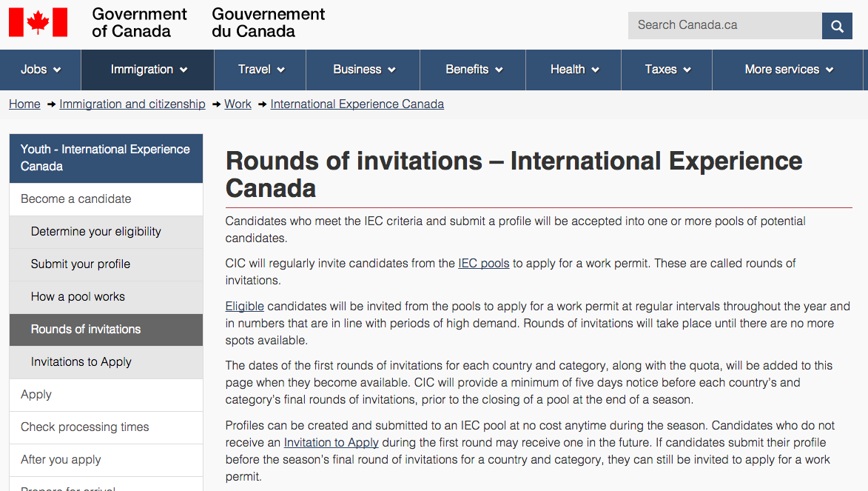Click inside the Search Canada.ca field

click(x=724, y=25)
